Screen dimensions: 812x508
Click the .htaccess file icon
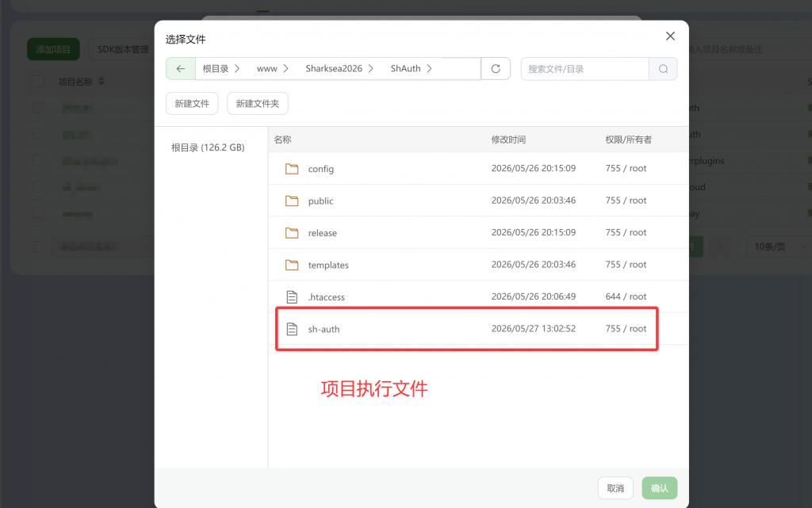(292, 297)
